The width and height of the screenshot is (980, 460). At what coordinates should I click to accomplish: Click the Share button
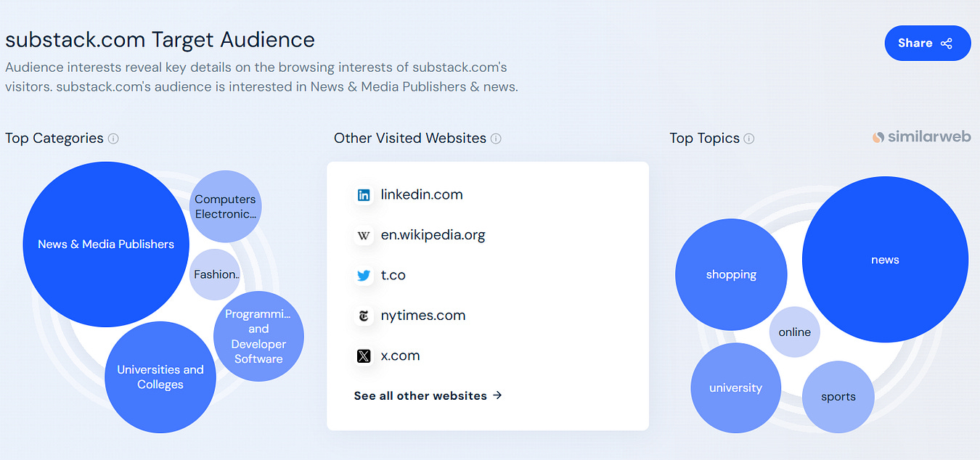(x=927, y=43)
